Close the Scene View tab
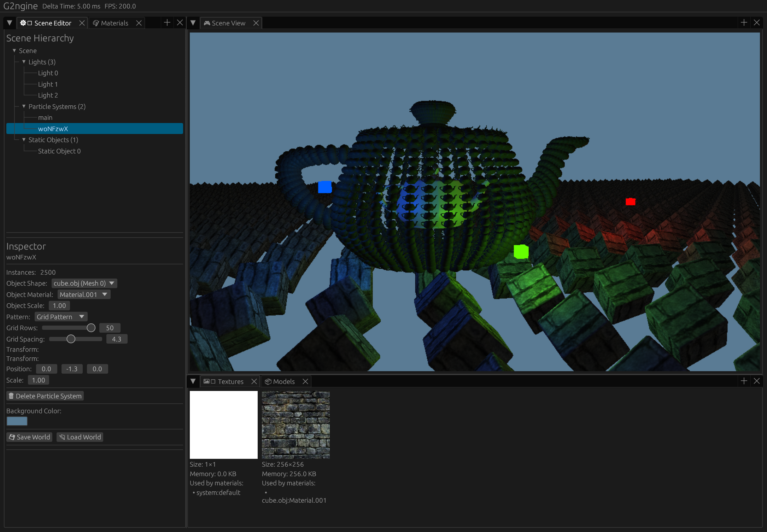The image size is (767, 532). [256, 23]
